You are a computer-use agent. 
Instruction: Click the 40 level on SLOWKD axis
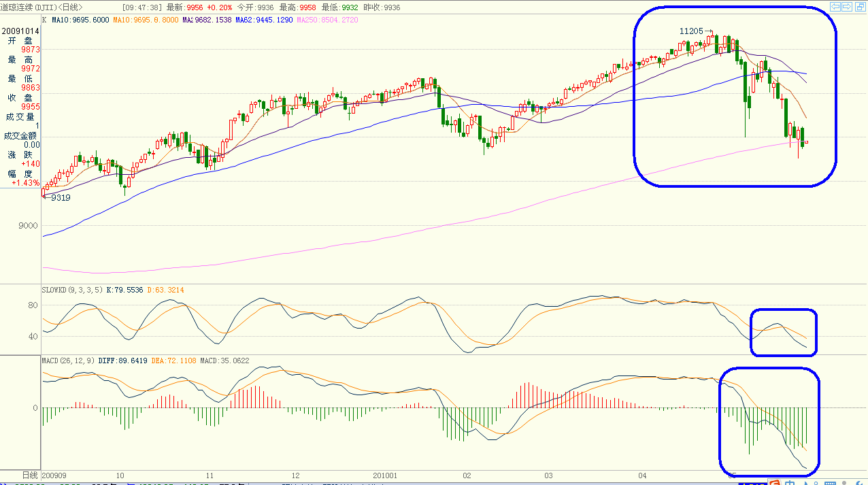(32, 337)
